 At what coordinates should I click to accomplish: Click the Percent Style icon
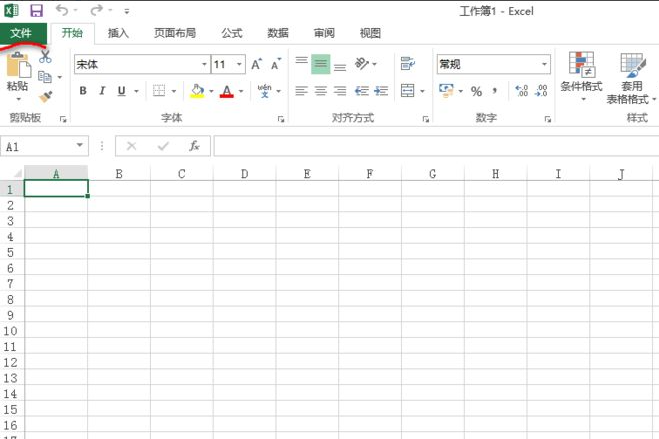click(x=476, y=91)
